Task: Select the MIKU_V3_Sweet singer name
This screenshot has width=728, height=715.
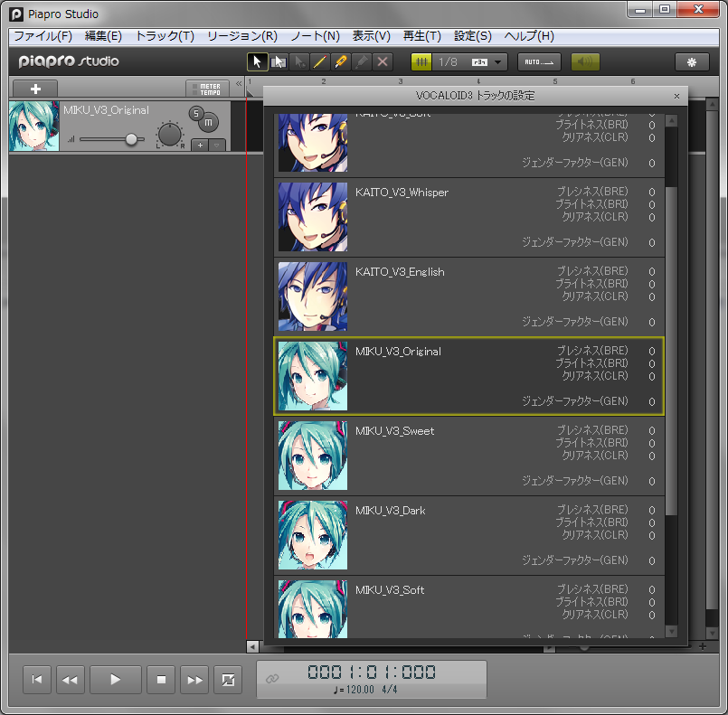Action: click(x=394, y=431)
